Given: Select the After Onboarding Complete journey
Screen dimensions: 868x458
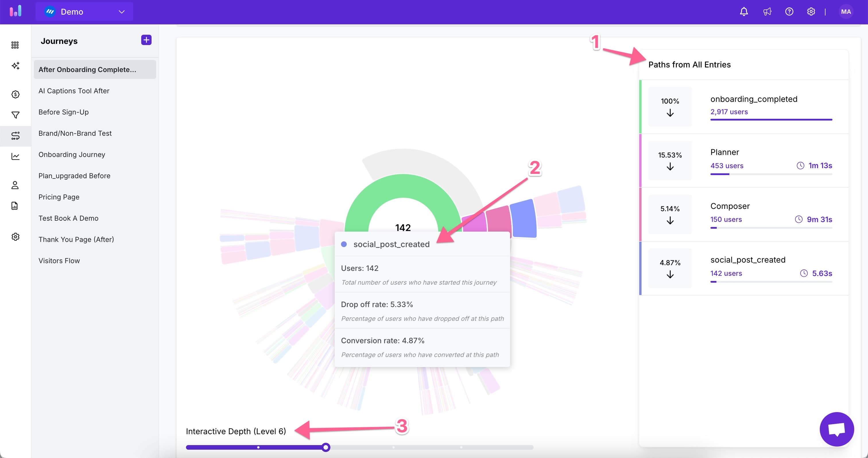Looking at the screenshot, I should tap(94, 69).
